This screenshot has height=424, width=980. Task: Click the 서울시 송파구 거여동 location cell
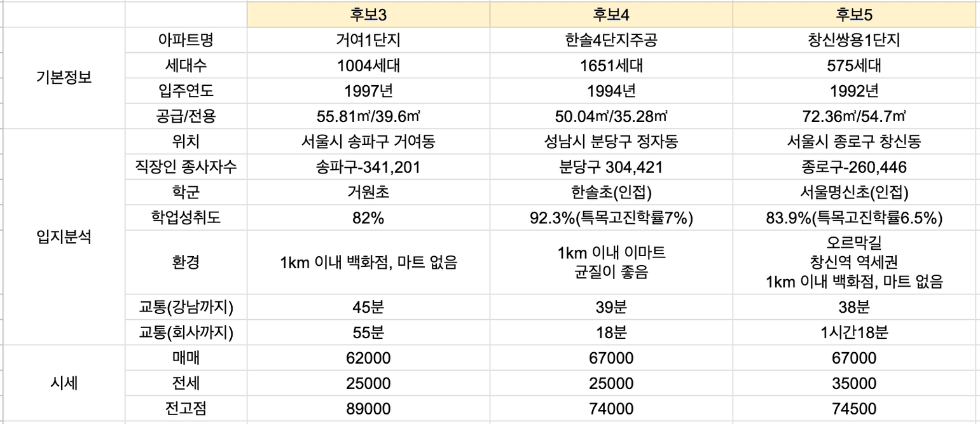[x=368, y=142]
